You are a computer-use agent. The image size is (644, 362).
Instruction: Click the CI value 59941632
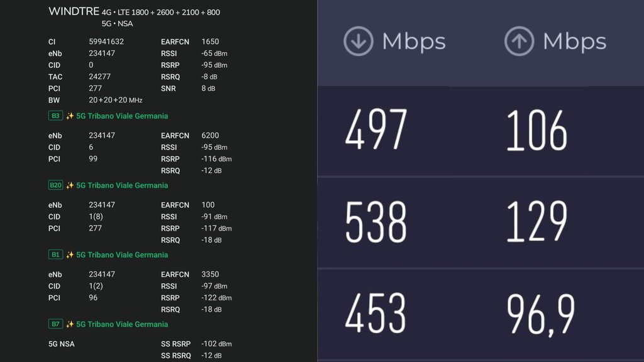[106, 42]
